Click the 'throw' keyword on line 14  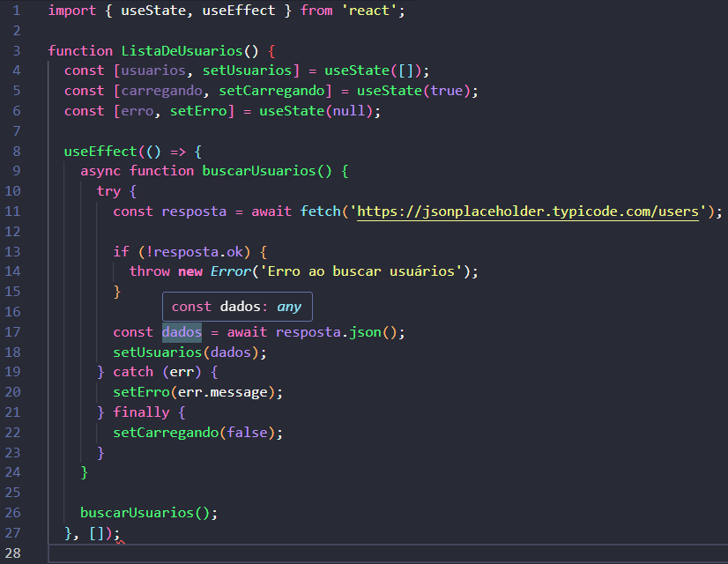[x=150, y=271]
